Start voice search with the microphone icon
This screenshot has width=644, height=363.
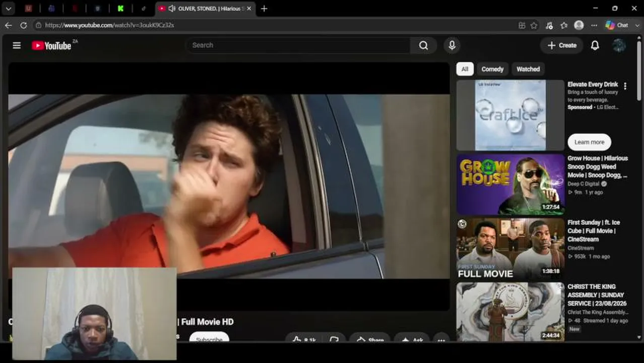coord(452,45)
